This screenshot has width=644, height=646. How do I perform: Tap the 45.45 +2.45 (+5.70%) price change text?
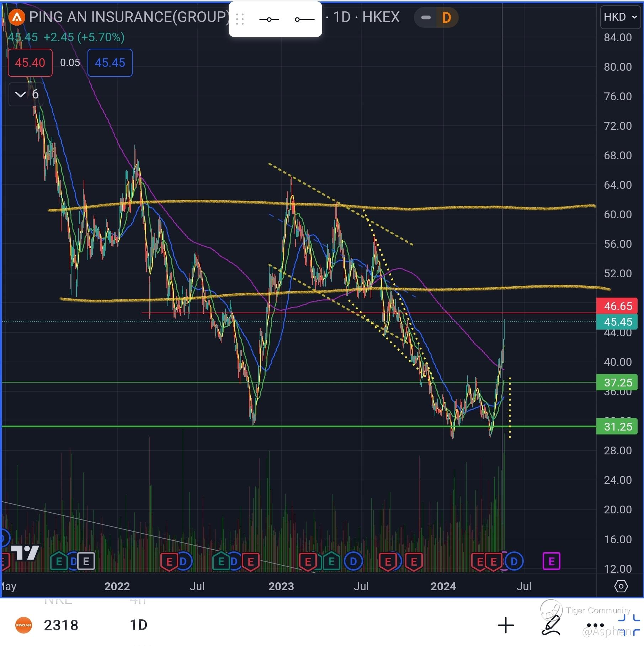point(66,37)
